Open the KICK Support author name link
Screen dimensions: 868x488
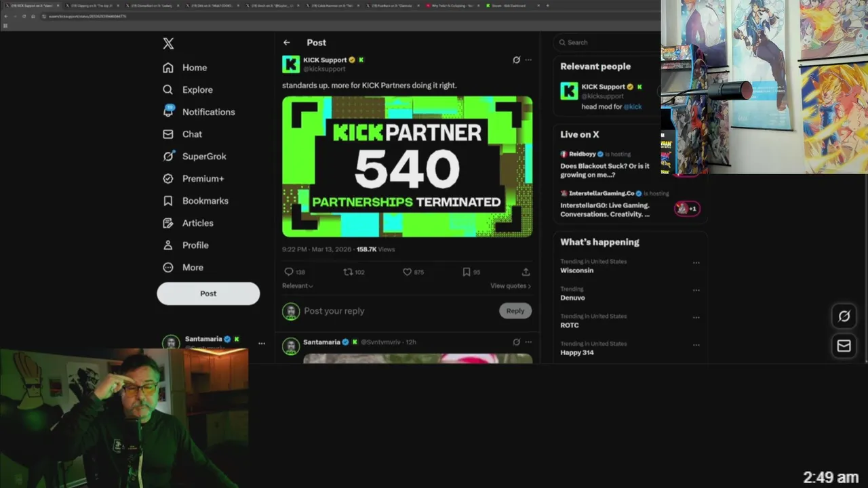(x=325, y=60)
